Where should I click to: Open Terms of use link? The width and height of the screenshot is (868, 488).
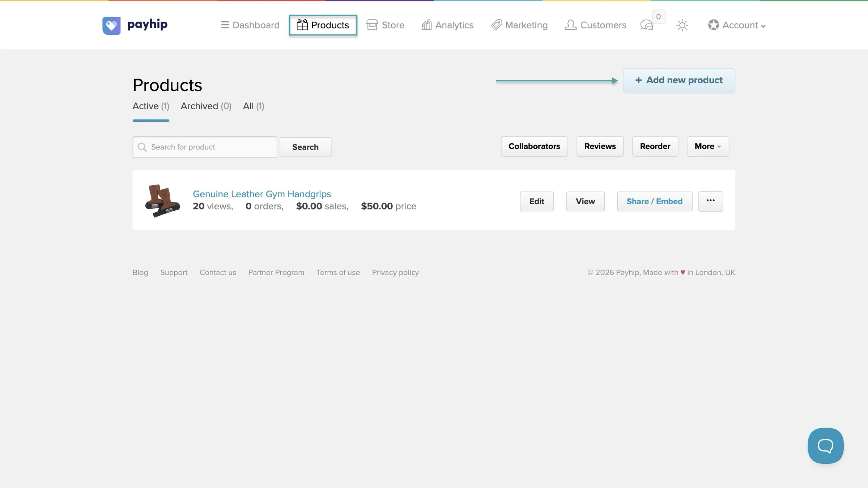click(338, 273)
